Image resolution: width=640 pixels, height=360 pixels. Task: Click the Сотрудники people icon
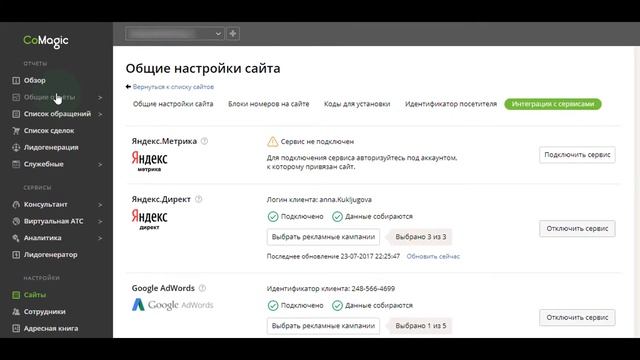tap(16, 311)
